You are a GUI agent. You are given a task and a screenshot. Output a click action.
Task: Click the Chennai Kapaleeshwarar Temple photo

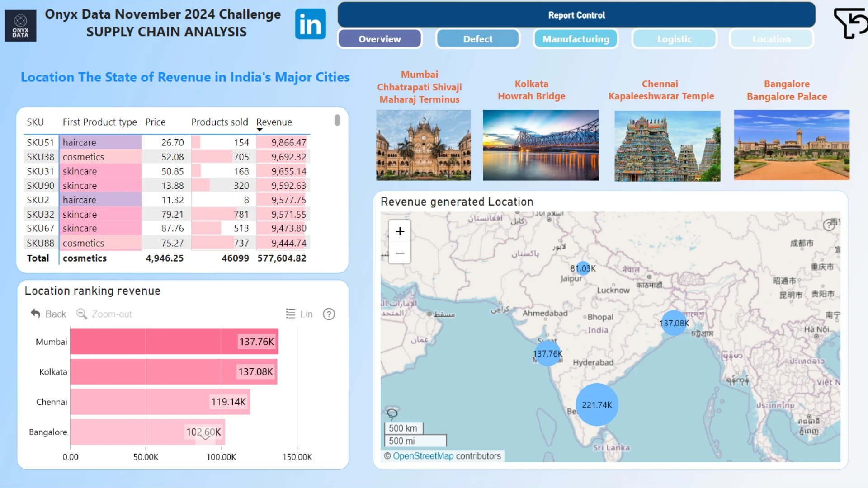[x=667, y=146]
